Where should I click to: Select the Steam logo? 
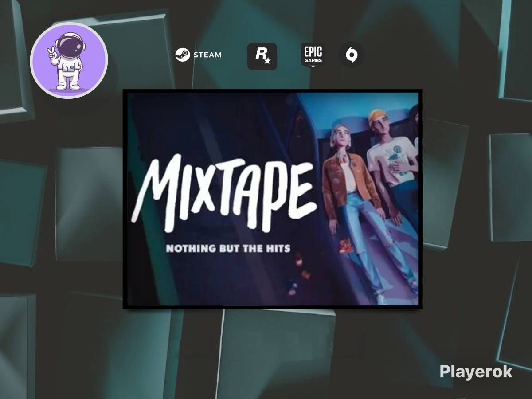coord(198,55)
